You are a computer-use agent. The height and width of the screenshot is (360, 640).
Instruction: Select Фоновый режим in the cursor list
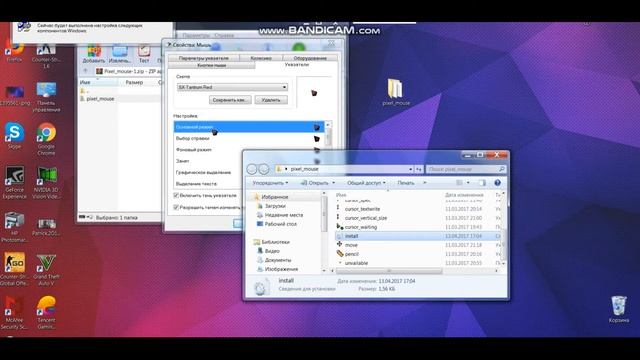pyautogui.click(x=249, y=150)
